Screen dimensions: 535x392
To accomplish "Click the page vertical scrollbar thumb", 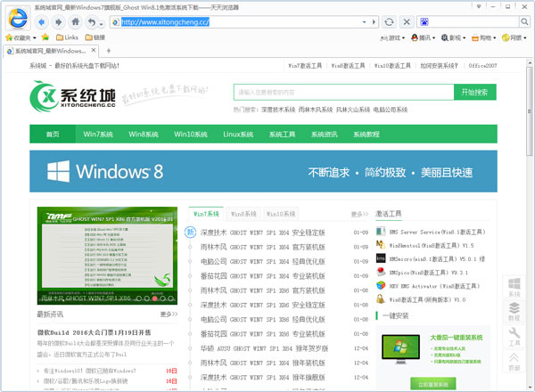I will click(x=530, y=111).
